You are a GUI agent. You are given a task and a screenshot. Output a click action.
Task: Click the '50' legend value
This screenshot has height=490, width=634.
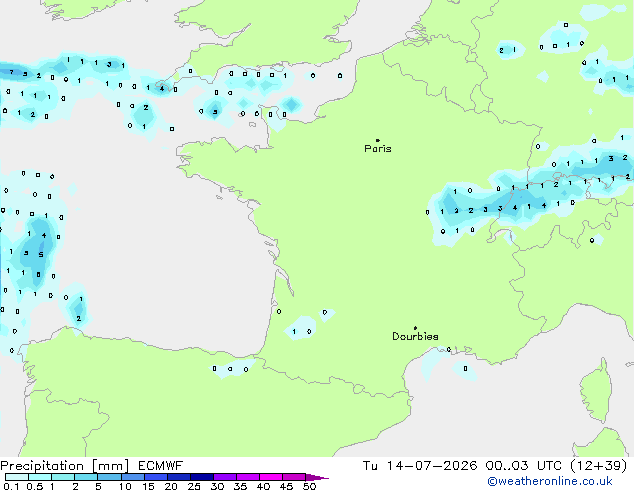309,486
